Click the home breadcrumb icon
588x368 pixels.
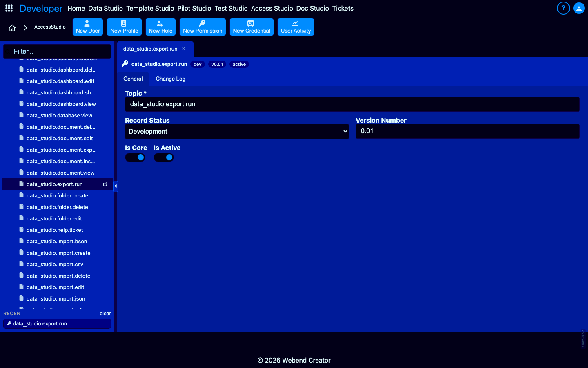click(x=12, y=28)
